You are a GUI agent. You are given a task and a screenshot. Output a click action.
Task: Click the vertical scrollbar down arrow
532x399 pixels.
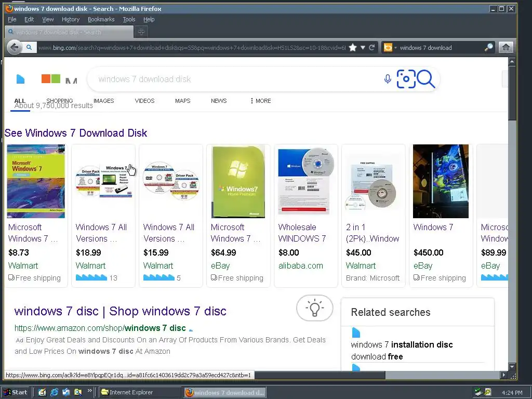tap(512, 367)
